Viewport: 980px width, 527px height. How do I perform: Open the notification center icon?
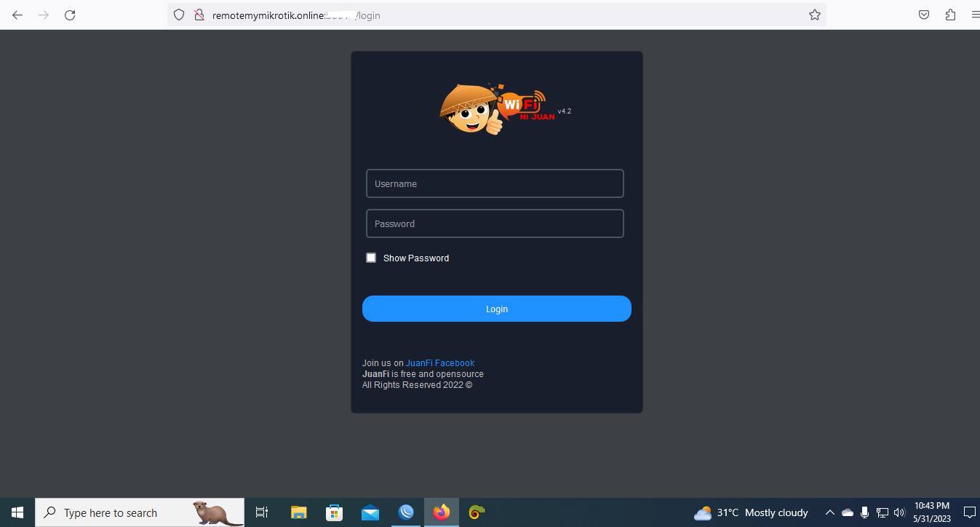pos(969,512)
